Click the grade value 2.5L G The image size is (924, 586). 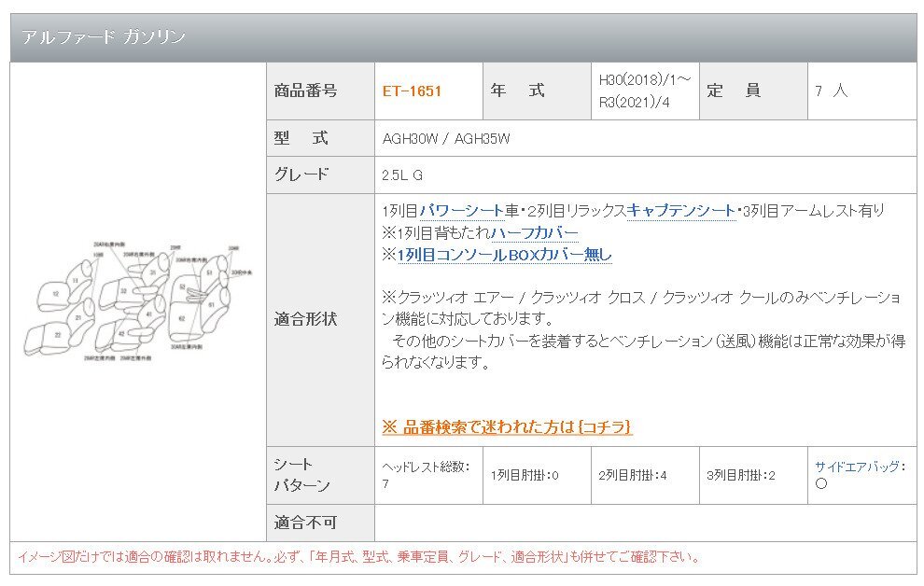tap(402, 174)
